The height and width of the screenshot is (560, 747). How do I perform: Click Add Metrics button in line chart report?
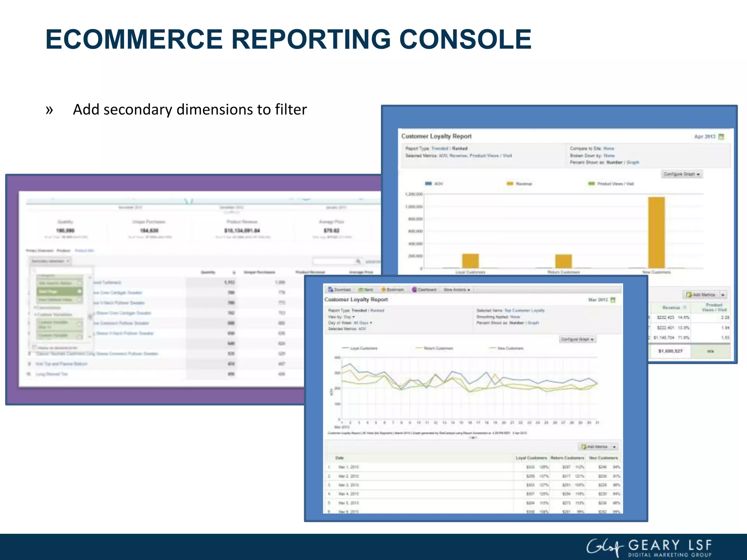pyautogui.click(x=594, y=447)
